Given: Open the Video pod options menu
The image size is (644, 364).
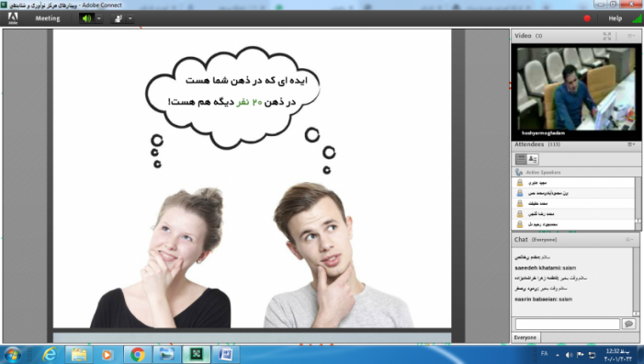Looking at the screenshot, I should (x=631, y=36).
